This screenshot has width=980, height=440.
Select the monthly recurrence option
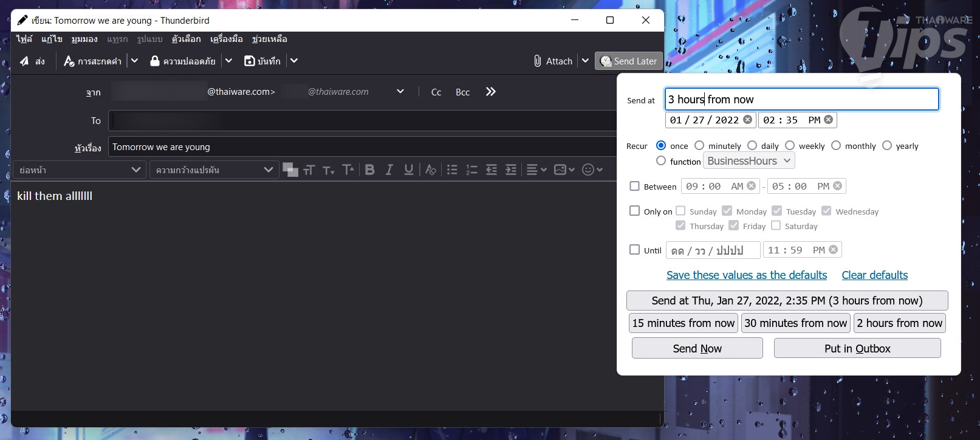click(836, 145)
